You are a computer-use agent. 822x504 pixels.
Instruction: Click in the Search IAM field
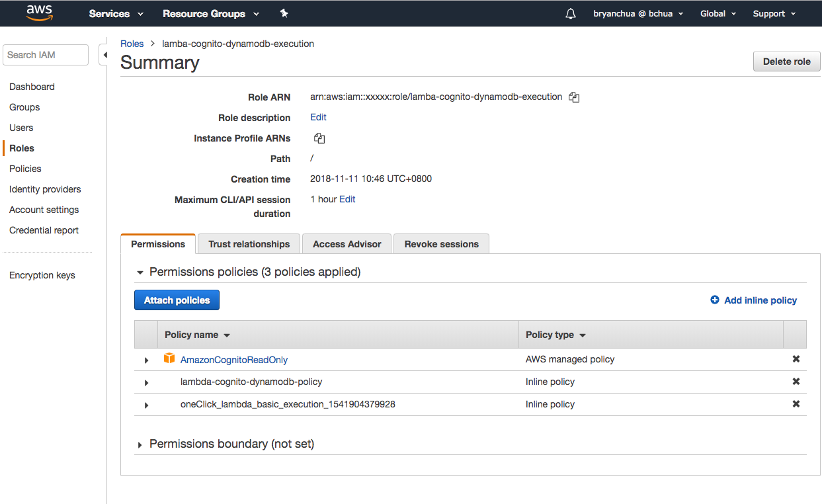pos(46,55)
